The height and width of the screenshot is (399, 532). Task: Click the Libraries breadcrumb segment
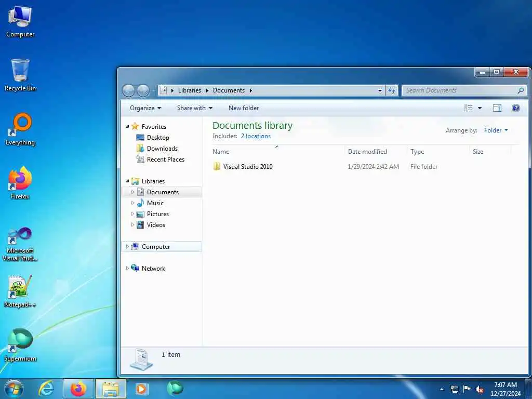(189, 90)
